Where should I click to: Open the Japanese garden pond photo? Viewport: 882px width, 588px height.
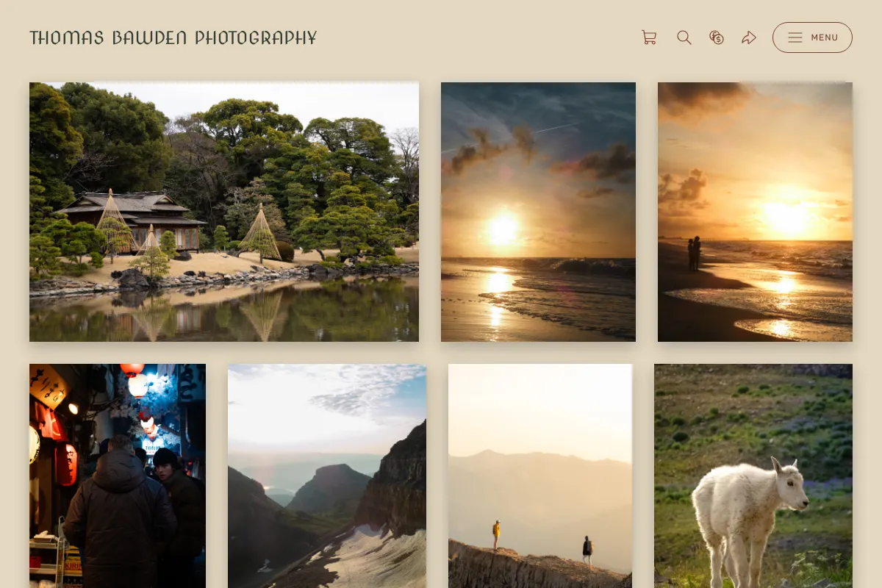[224, 212]
